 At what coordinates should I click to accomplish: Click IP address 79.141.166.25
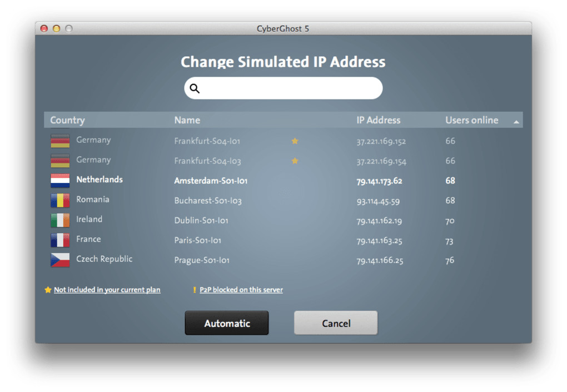[380, 261]
